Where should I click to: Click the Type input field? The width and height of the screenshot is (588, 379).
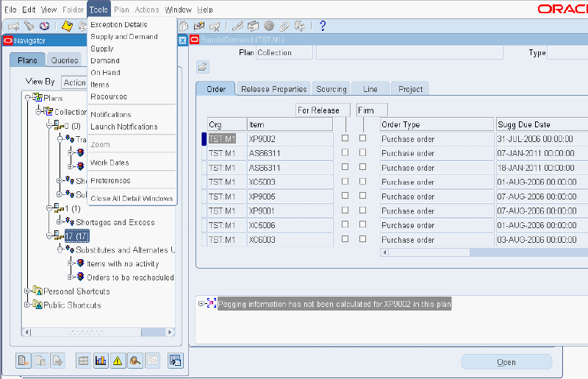coord(567,52)
